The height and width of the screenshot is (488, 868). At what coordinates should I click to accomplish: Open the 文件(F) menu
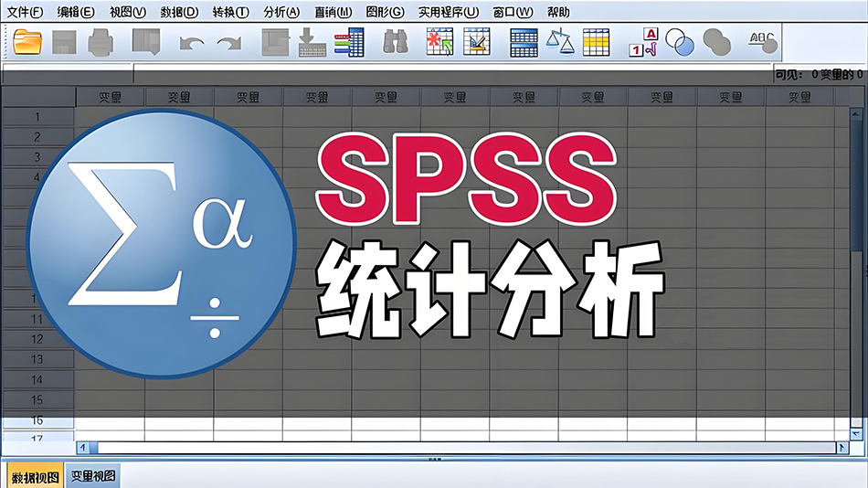click(x=25, y=12)
